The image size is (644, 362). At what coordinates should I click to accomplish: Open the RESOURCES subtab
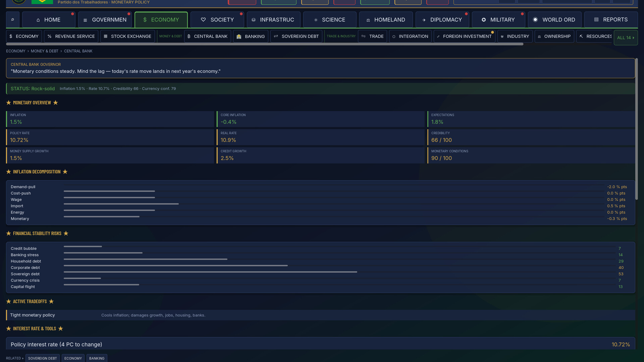tap(594, 36)
